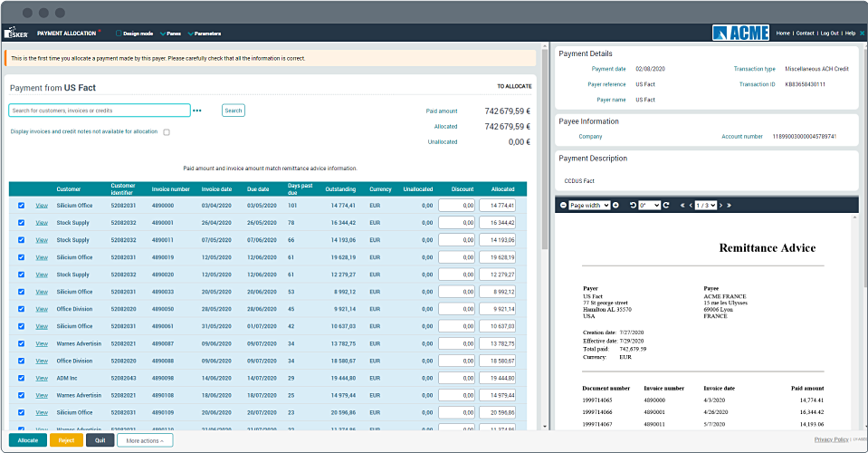Screen dimensions: 868x453
Task: Select the CCDUS Fact payment description
Action: [579, 181]
